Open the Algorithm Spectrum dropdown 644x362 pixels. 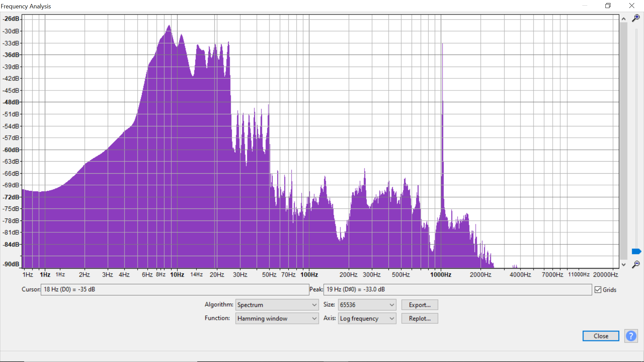coord(277,305)
